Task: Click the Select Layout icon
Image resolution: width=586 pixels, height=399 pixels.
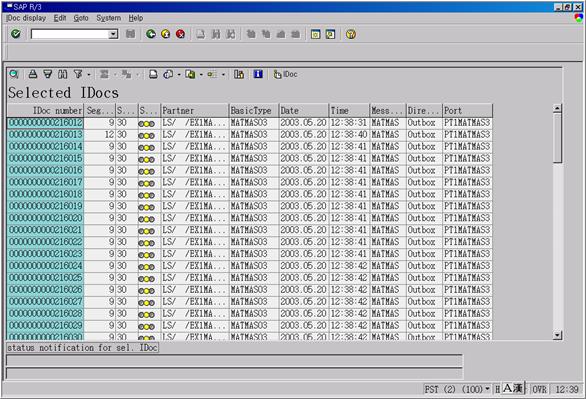Action: click(212, 74)
